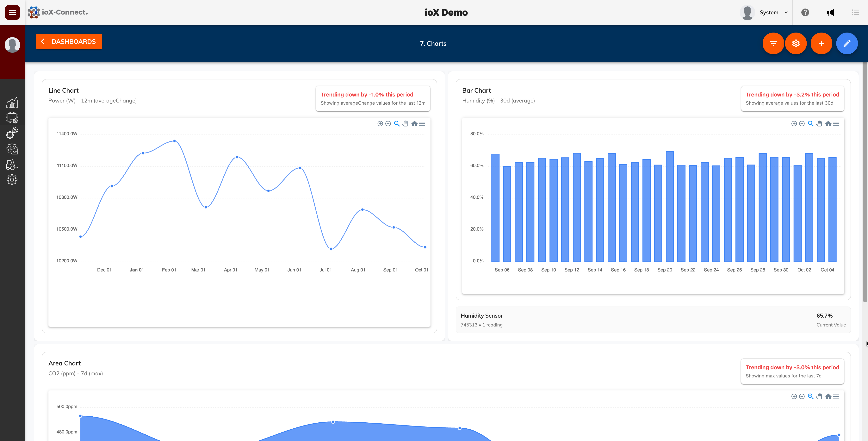Open analytics chart icon in sidebar
Image resolution: width=868 pixels, height=441 pixels.
12,103
